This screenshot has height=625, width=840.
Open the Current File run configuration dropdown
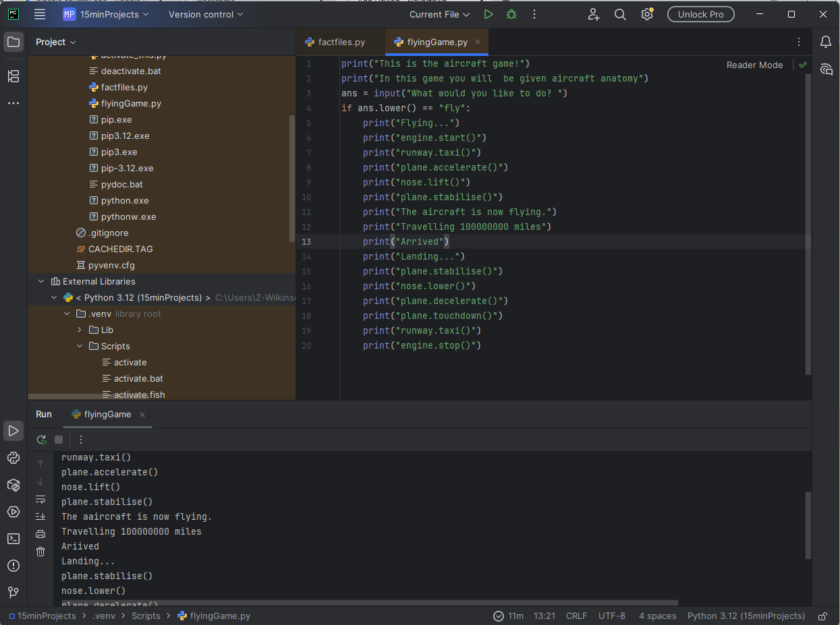(439, 14)
